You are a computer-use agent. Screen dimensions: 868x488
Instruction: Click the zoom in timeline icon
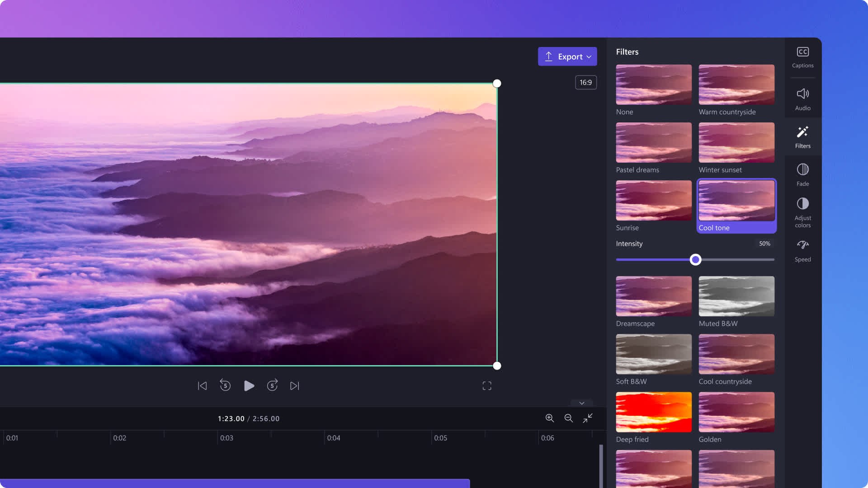549,418
